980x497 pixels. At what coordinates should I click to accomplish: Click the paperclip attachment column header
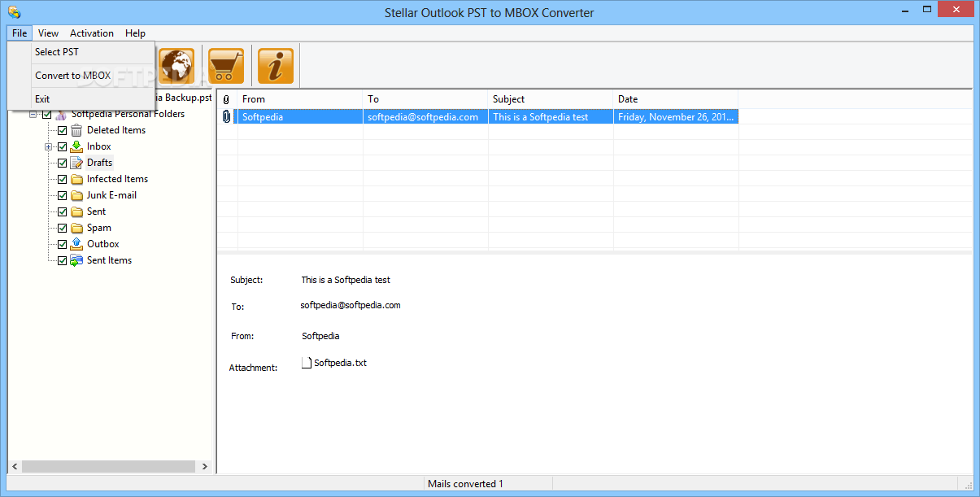pos(226,99)
